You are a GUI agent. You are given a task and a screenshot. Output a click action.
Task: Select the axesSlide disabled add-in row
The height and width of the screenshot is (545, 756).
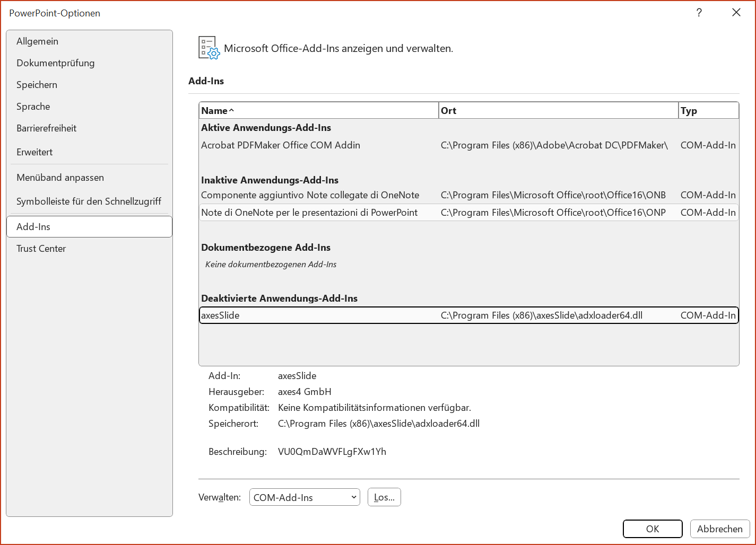point(469,315)
